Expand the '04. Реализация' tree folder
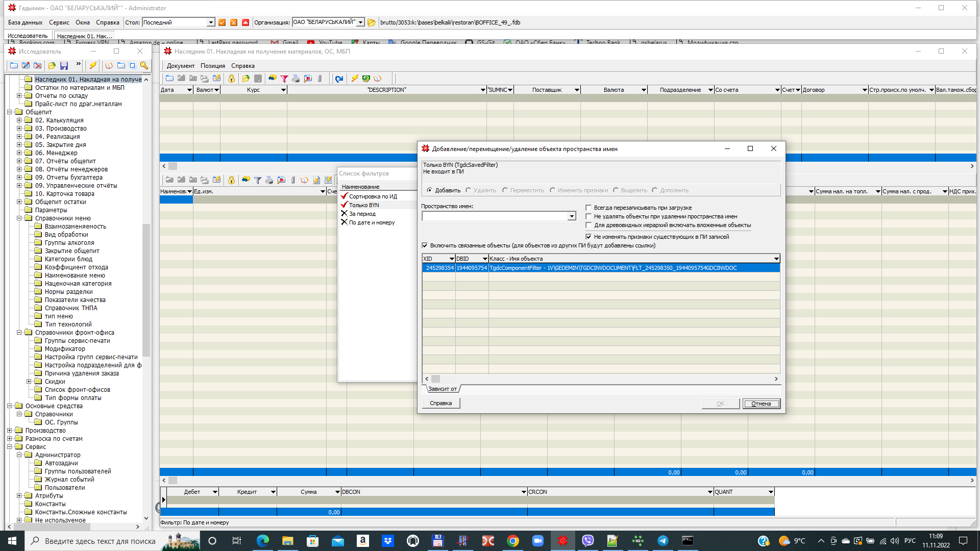 [19, 137]
